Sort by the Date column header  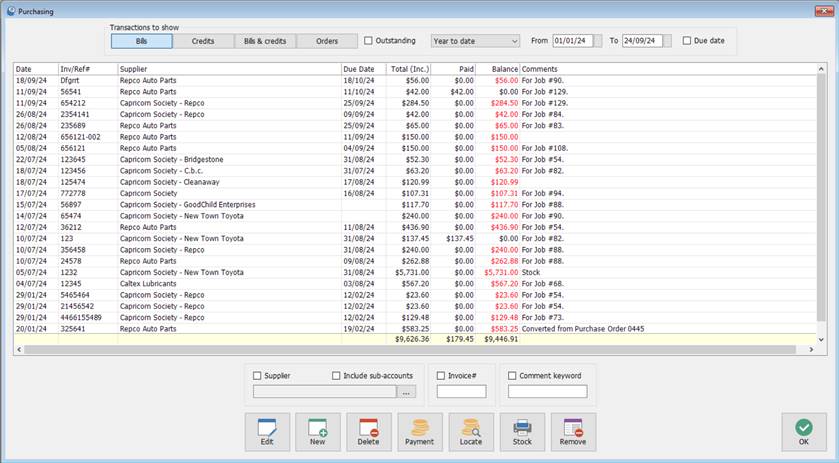point(36,69)
